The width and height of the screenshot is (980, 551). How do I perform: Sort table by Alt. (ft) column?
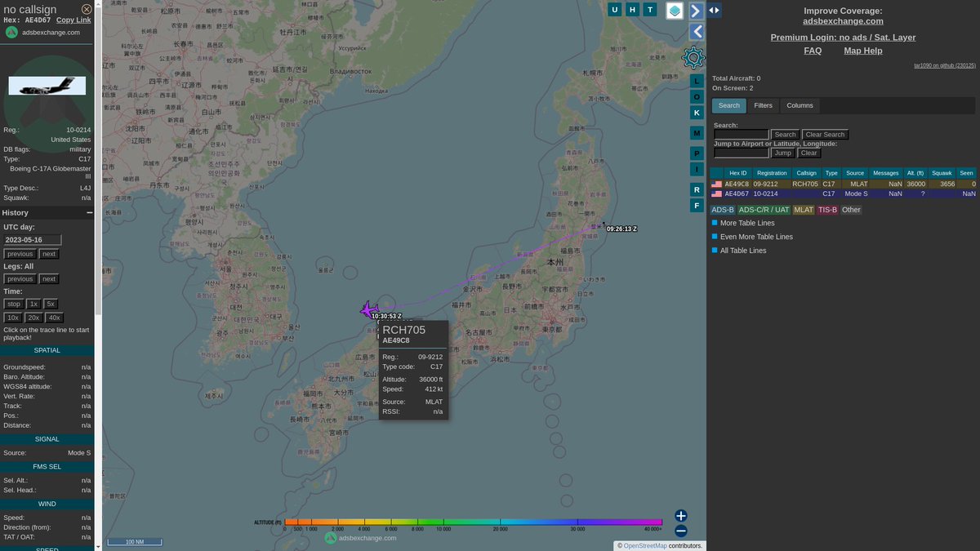click(x=915, y=173)
